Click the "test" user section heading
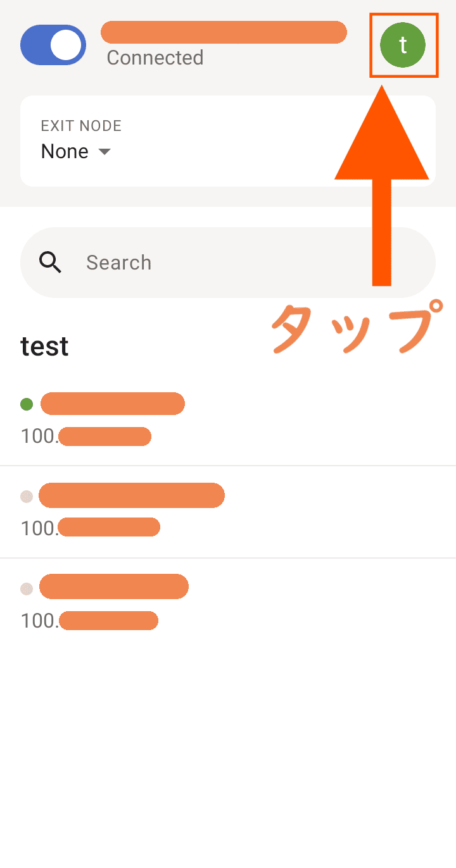This screenshot has height=868, width=456. [44, 346]
